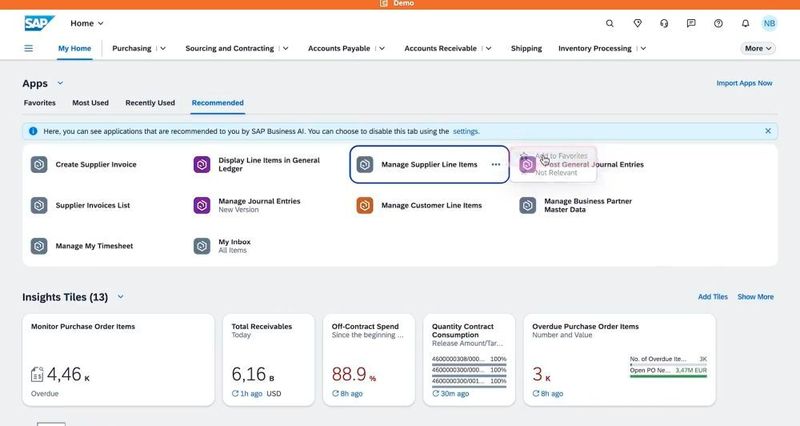Click the settings link in the message
This screenshot has width=800, height=426.
466,131
